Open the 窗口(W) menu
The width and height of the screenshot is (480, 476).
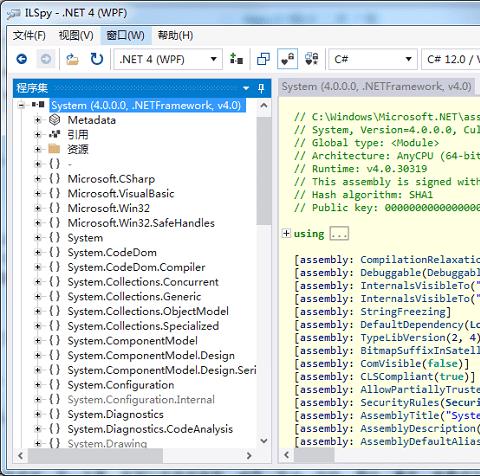tap(126, 35)
